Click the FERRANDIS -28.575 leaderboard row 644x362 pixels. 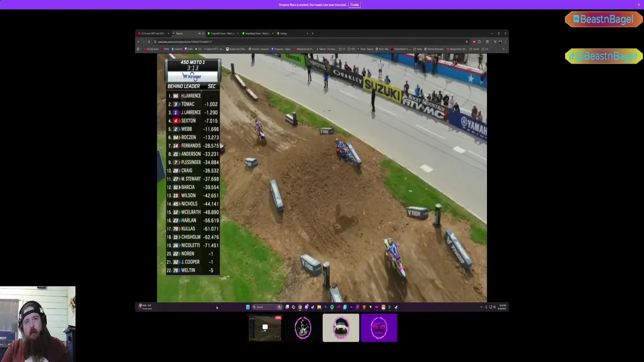tap(193, 146)
